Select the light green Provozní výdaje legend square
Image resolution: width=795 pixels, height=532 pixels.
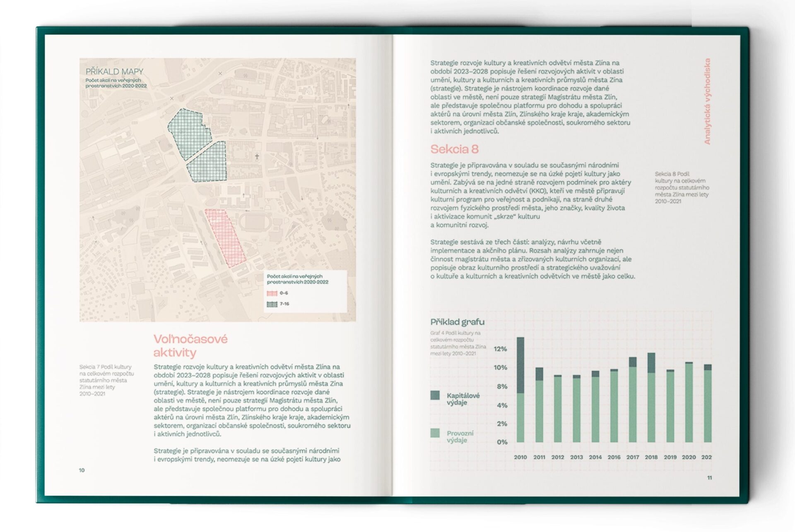click(x=435, y=433)
